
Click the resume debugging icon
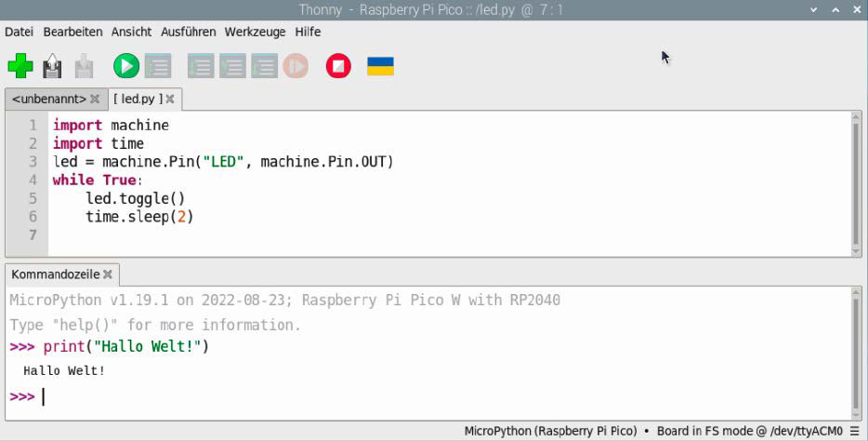pyautogui.click(x=296, y=66)
